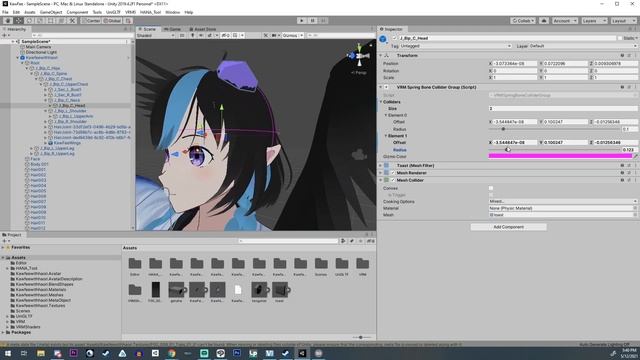The image size is (640, 360).
Task: Switch to the Asset Store tab
Action: 202,29
